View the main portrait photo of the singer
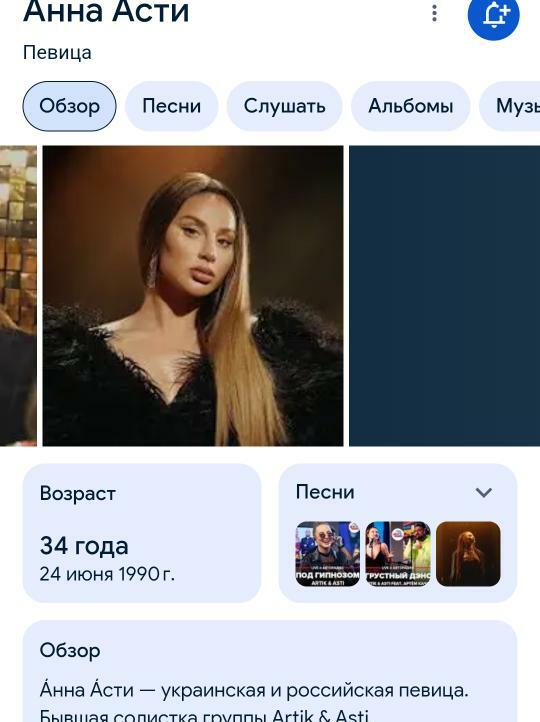Image resolution: width=540 pixels, height=722 pixels. coord(193,296)
